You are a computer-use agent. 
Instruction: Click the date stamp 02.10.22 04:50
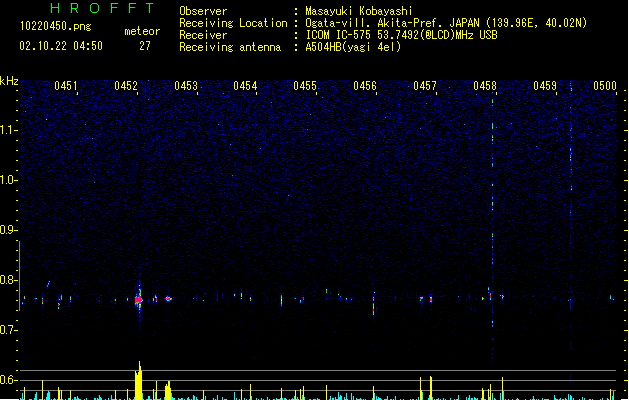(x=61, y=46)
